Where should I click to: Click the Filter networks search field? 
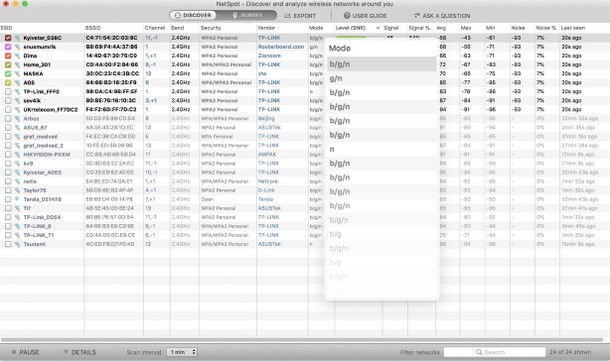[x=494, y=352]
